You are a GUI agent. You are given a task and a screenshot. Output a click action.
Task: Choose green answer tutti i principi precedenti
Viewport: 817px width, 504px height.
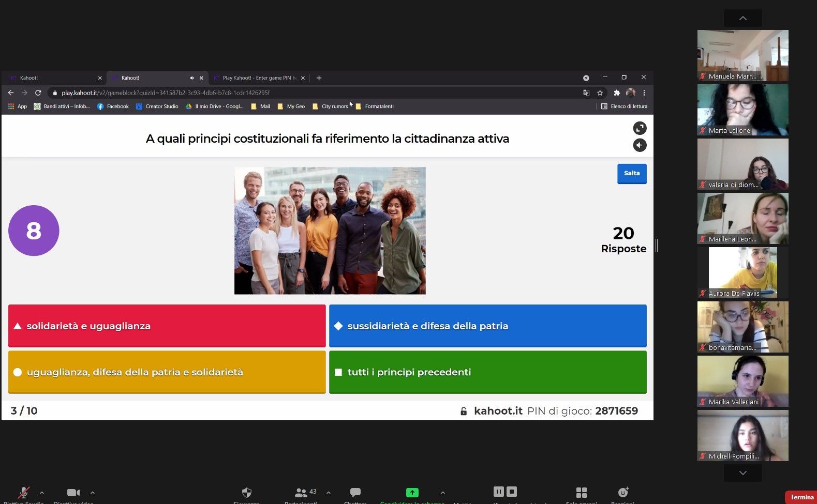pos(487,372)
